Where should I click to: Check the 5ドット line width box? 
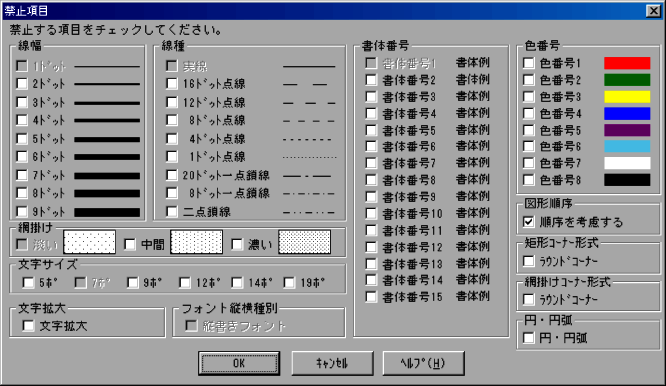coord(22,139)
